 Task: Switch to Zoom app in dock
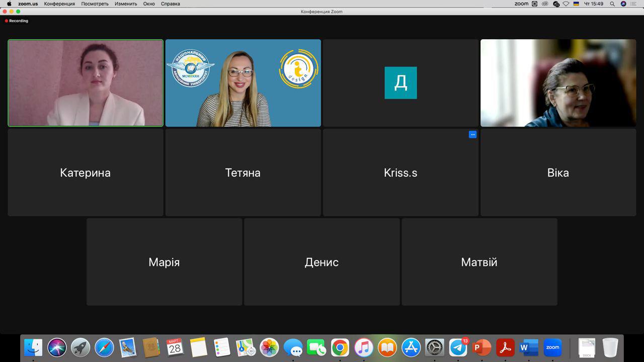coord(552,347)
